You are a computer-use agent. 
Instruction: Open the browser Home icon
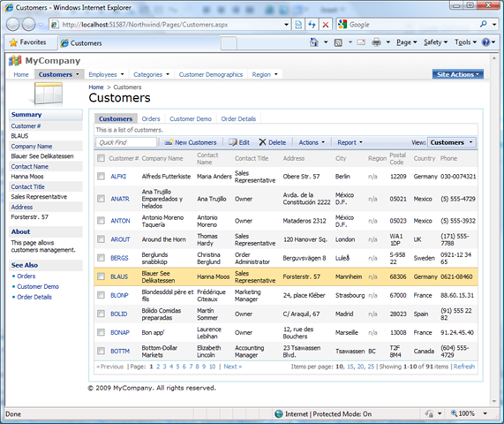point(313,42)
